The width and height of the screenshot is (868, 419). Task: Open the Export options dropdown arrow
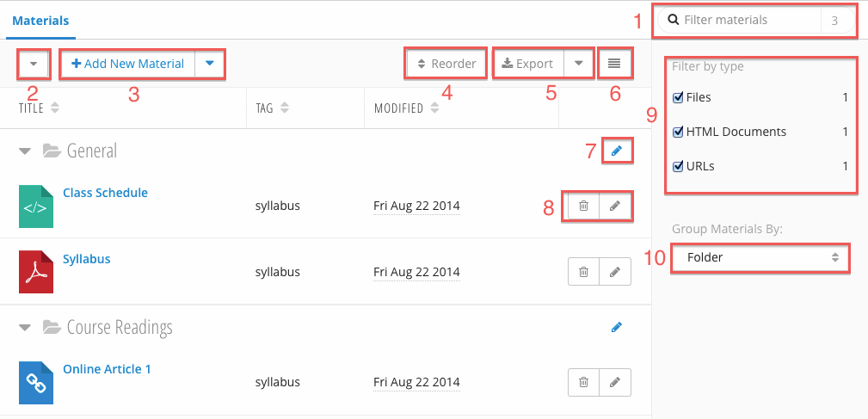click(x=578, y=64)
